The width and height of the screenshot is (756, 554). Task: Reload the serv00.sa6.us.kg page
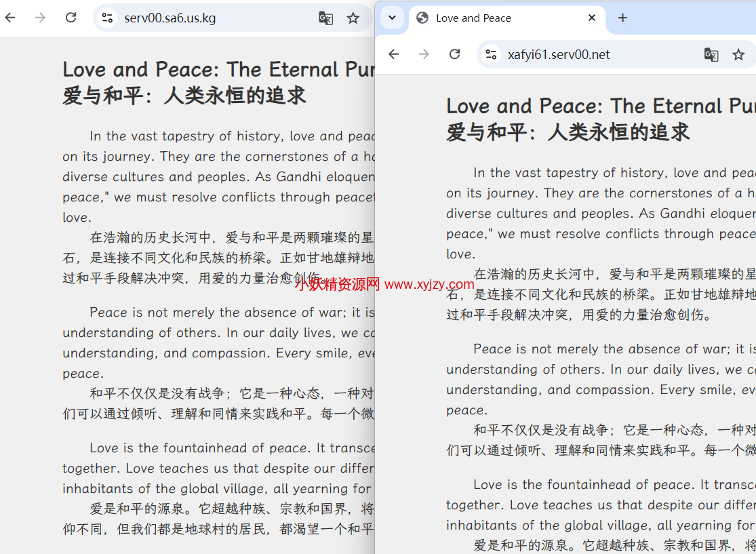pyautogui.click(x=71, y=18)
